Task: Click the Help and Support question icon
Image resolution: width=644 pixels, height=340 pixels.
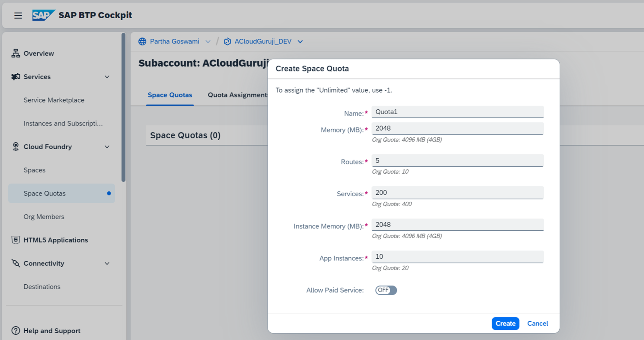Action: (x=15, y=331)
